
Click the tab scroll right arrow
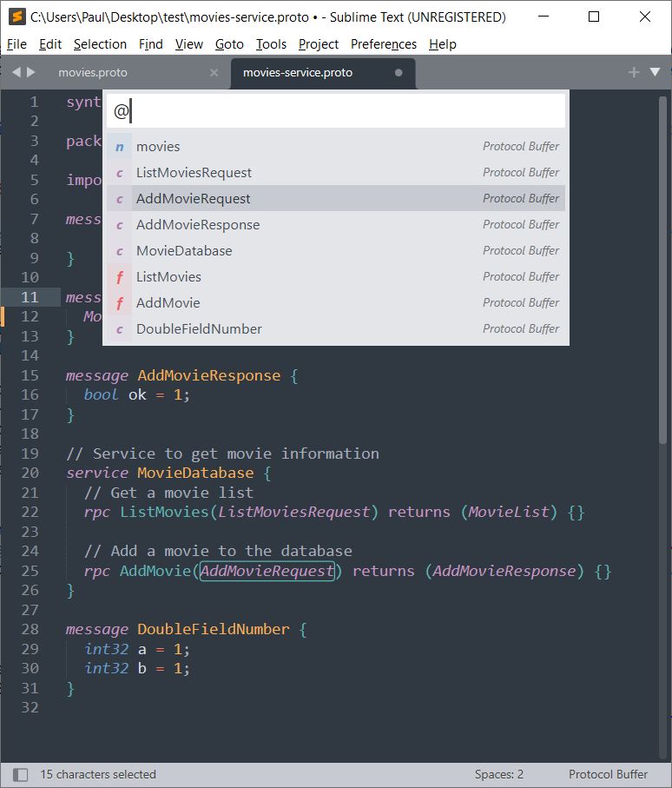31,72
